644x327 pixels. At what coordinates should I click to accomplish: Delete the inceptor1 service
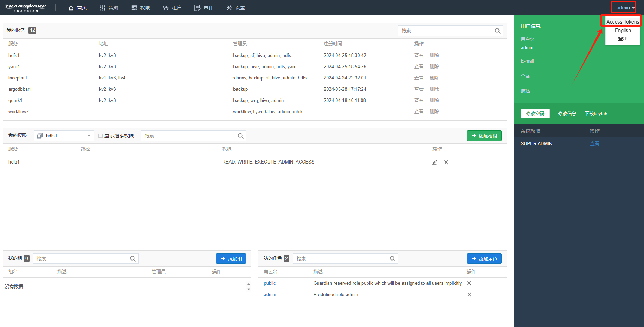coord(434,78)
